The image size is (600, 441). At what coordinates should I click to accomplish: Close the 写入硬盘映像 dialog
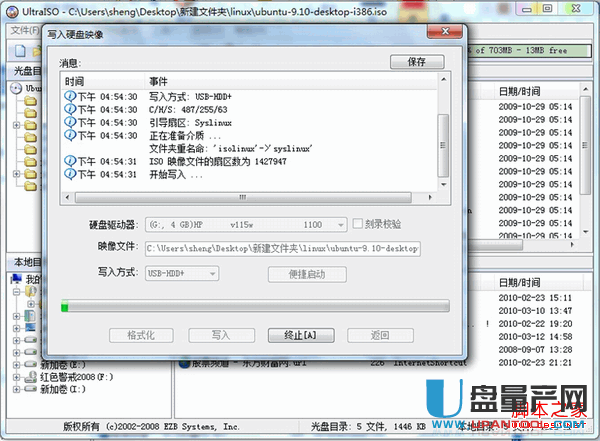[445, 31]
